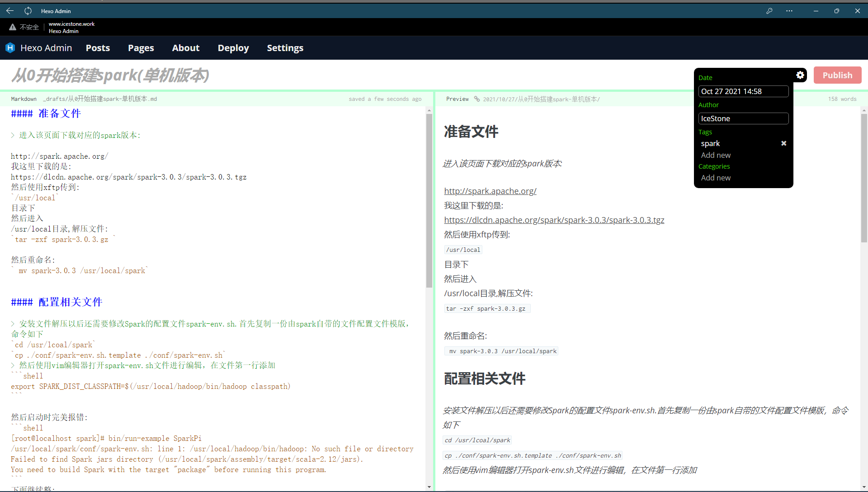Open the Pages menu
Screen dimensions: 868x492
(141, 48)
